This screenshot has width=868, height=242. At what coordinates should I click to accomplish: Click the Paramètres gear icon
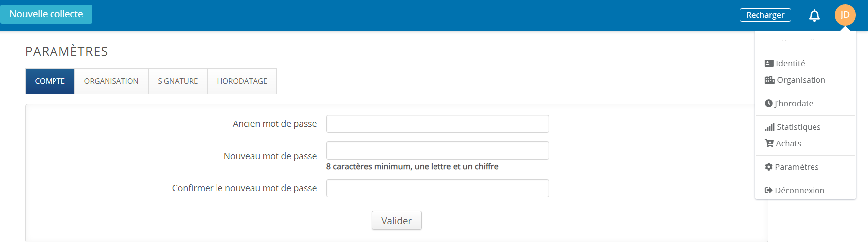[x=768, y=167]
